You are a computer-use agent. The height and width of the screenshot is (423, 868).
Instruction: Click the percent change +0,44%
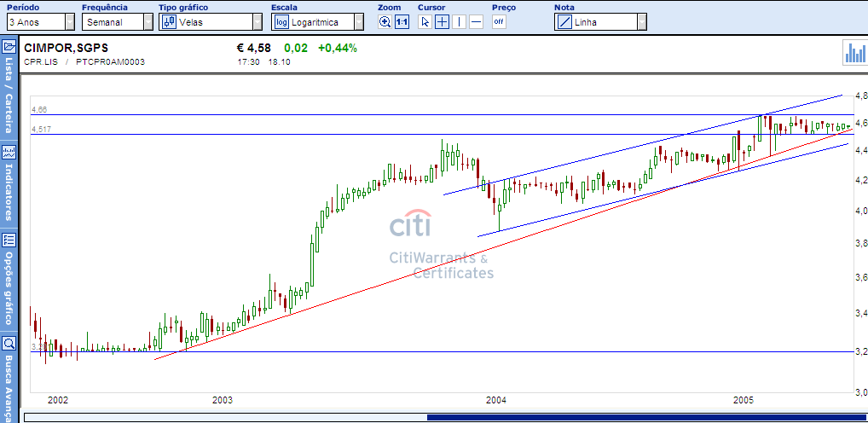click(338, 48)
